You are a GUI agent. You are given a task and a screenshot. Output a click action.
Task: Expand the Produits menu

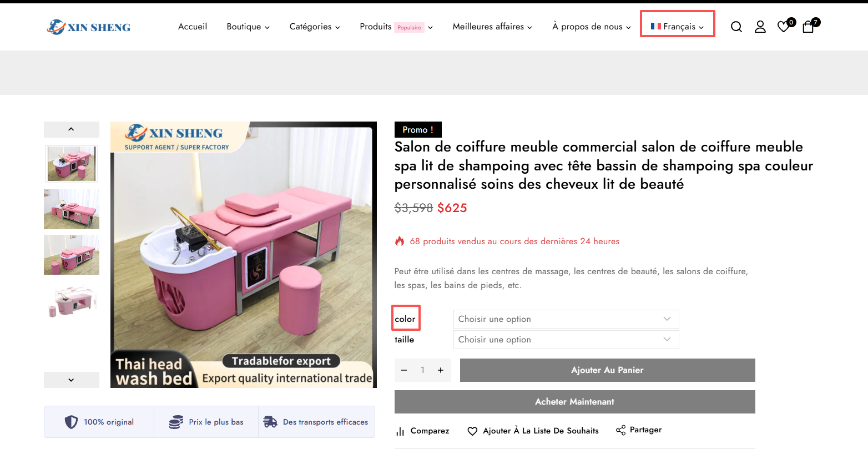[396, 27]
